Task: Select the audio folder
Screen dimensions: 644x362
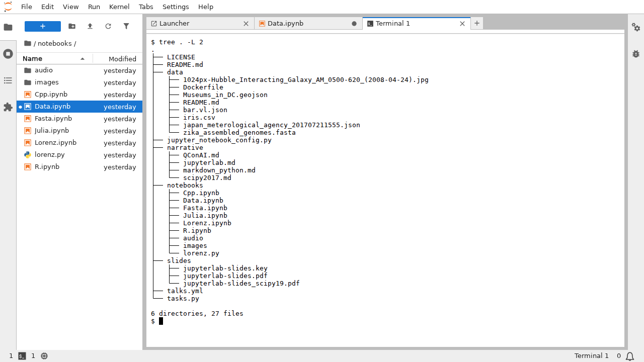Action: coord(79,70)
